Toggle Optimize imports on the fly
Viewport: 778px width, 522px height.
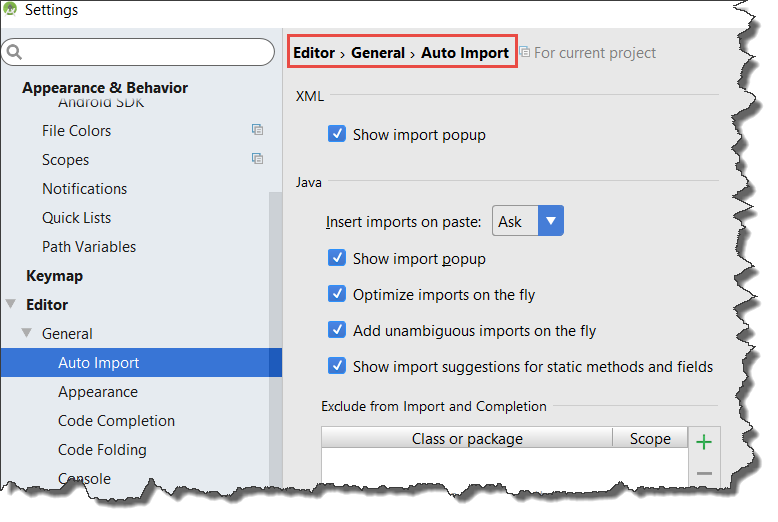(337, 294)
